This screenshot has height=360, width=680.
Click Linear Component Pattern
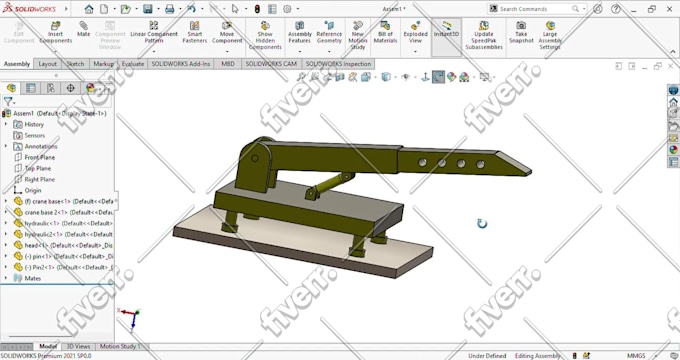click(x=154, y=33)
